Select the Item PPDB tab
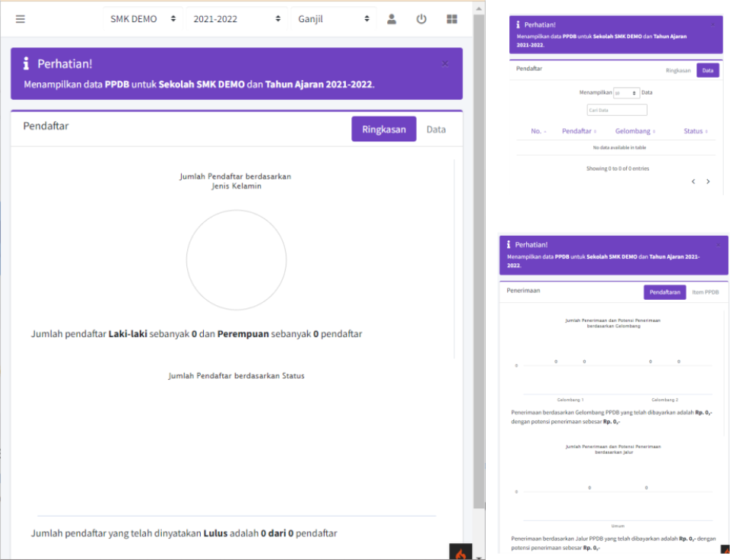Screen dimensions: 730x560 706,292
